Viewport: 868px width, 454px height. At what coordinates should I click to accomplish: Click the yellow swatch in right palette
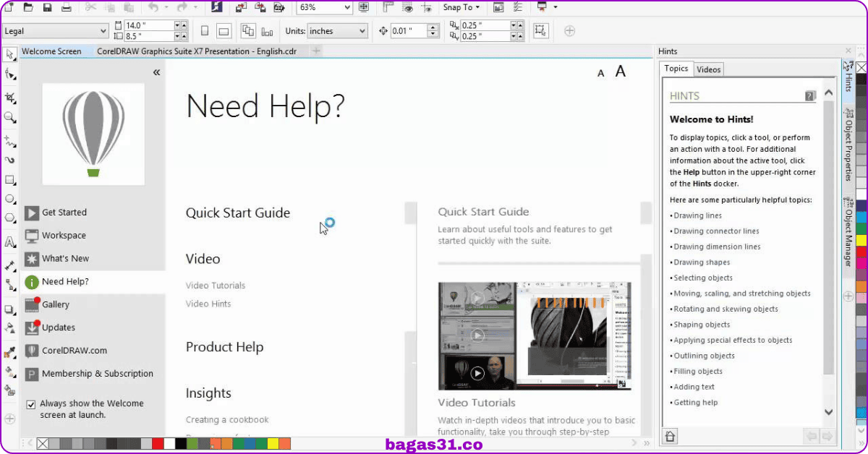861,240
